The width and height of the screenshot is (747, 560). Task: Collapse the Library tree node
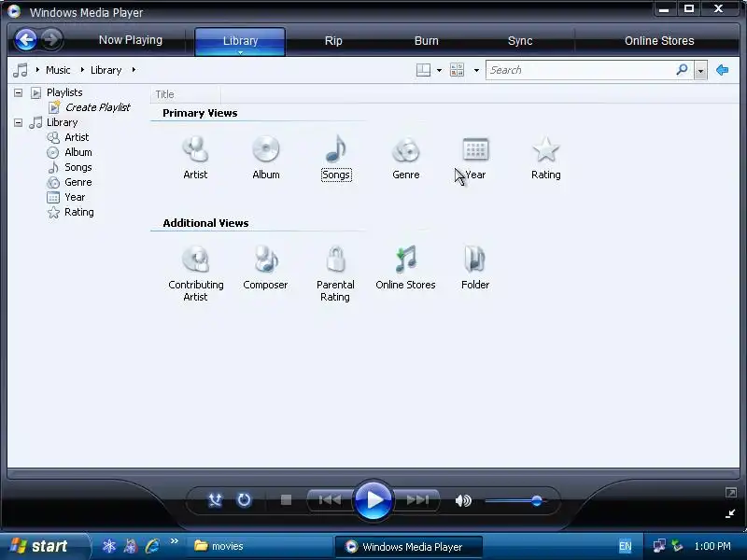18,122
